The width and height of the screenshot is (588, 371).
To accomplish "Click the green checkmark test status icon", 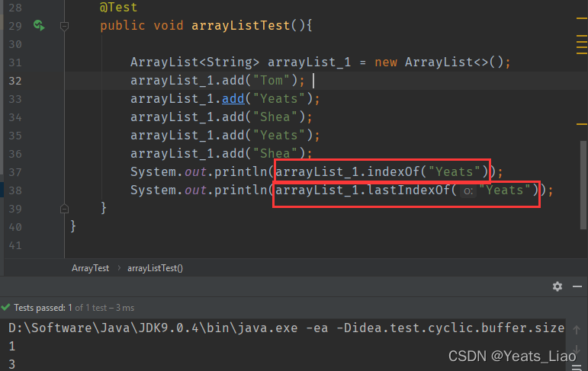I will click(5, 308).
